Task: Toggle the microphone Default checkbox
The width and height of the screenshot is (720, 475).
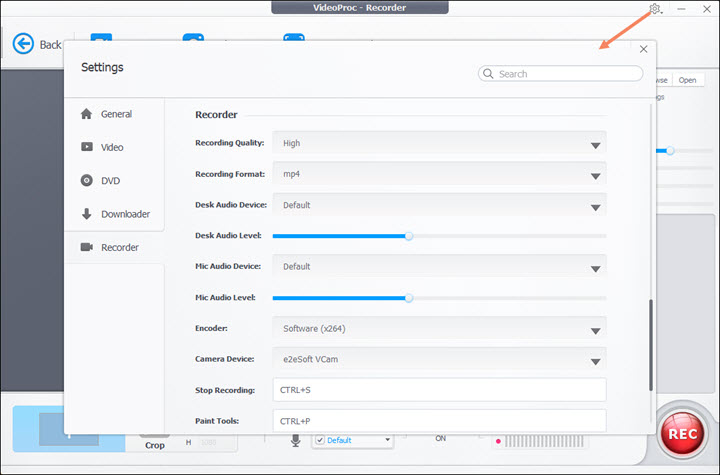Action: 320,440
